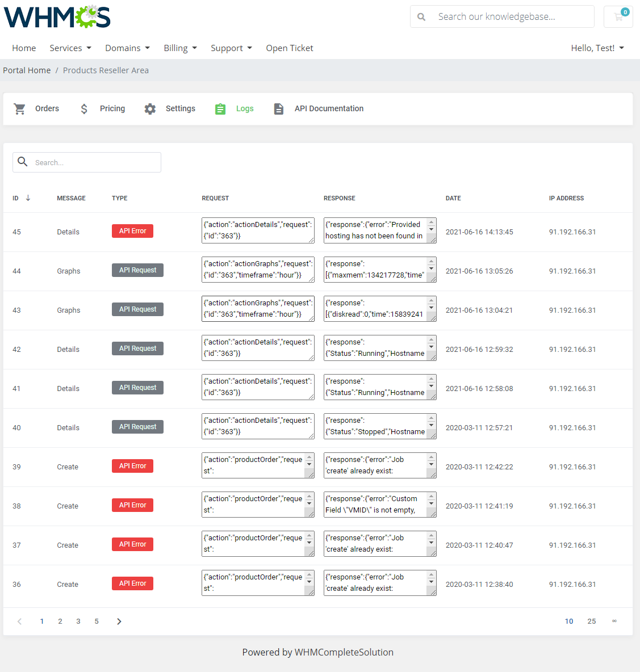Click the API Request badge of log 40
640x672 pixels.
(x=137, y=427)
